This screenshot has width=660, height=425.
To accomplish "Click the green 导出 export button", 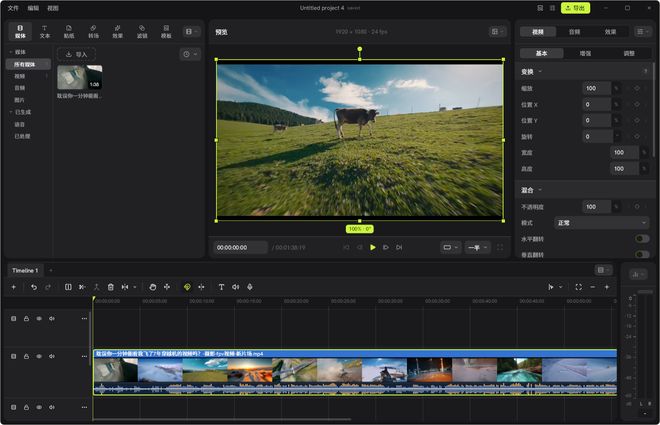I will tap(575, 8).
